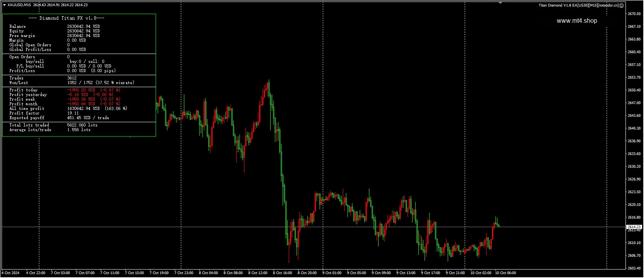Click the 10 Oct 06:00 time axis label
This screenshot has height=278, width=644.
[506, 273]
